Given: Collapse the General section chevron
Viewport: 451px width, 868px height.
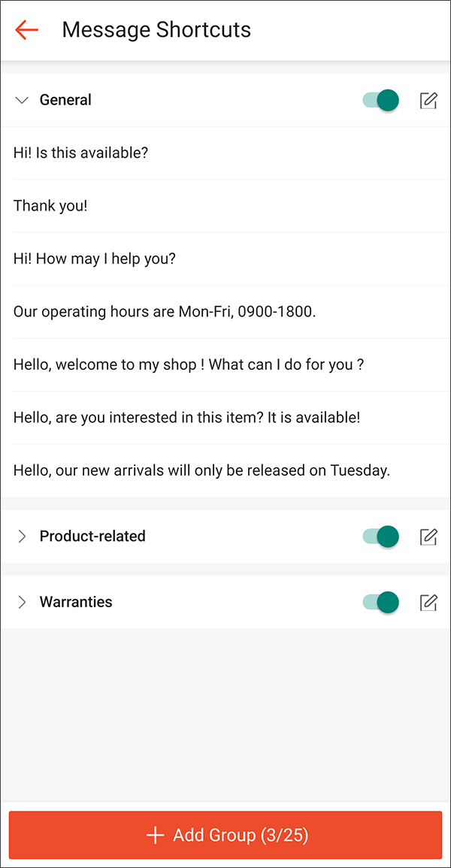Looking at the screenshot, I should (22, 99).
